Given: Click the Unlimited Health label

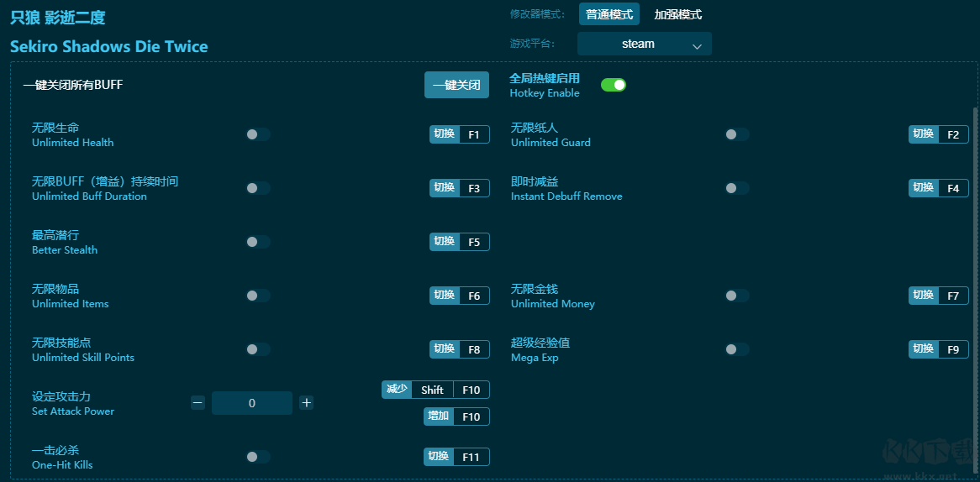Looking at the screenshot, I should [72, 143].
